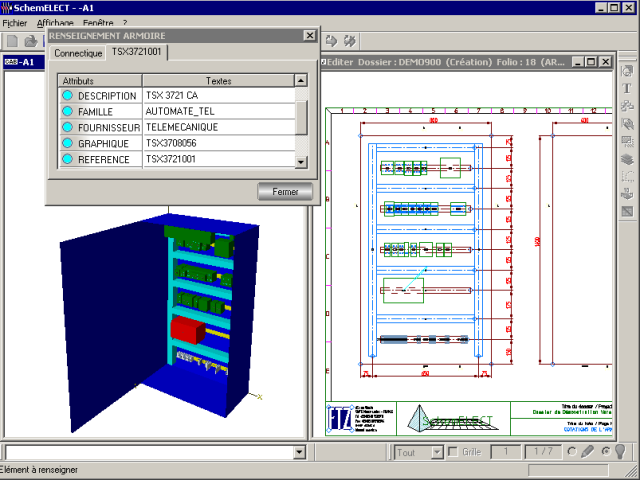Click the attribute table scroll down arrow
Screen dimensions: 640x480
[301, 162]
